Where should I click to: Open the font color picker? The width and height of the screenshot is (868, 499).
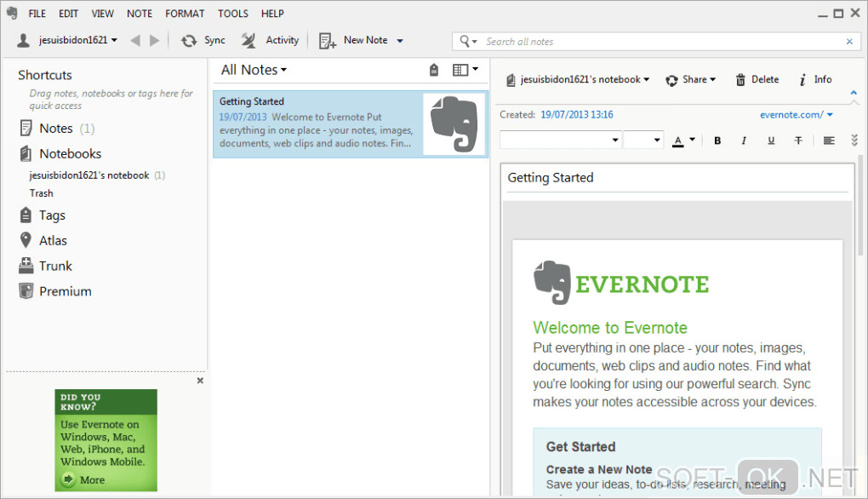click(x=683, y=141)
